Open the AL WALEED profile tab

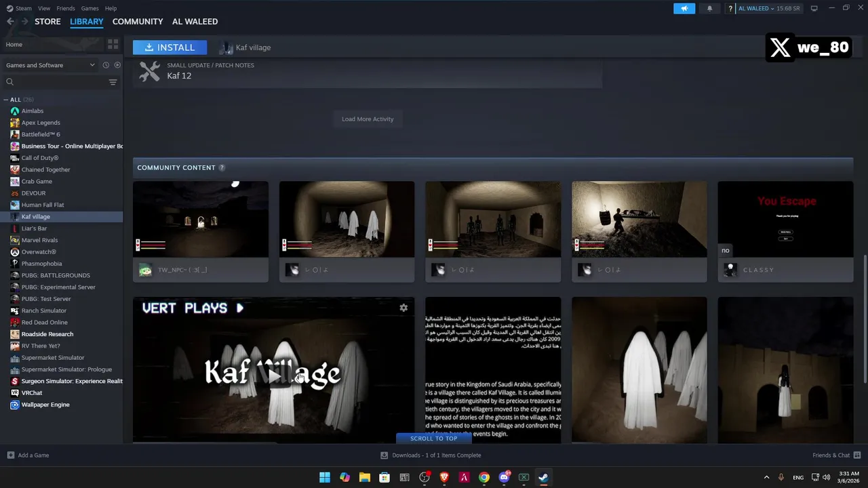(x=195, y=22)
